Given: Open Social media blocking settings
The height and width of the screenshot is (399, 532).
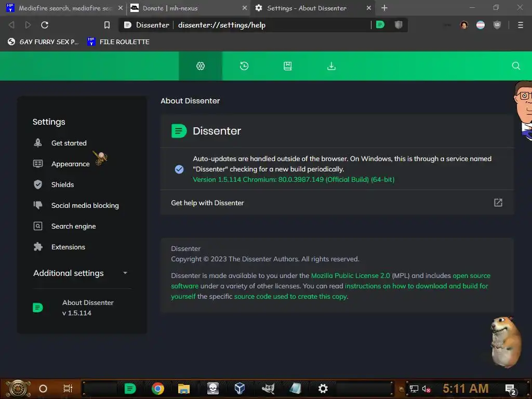Looking at the screenshot, I should tap(85, 205).
